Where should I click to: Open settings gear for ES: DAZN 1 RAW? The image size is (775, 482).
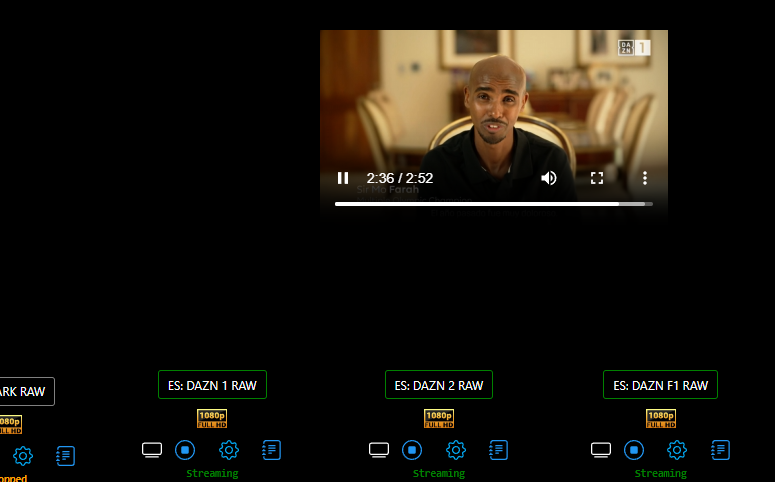click(229, 450)
